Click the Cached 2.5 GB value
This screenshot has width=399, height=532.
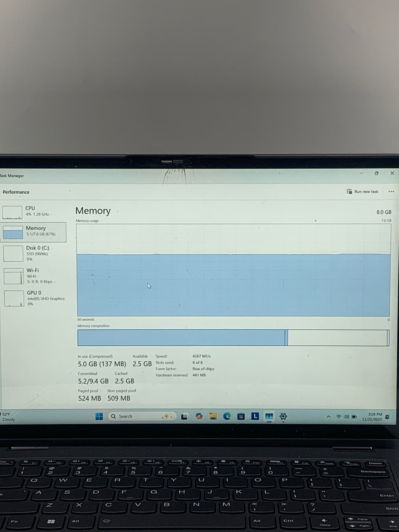click(125, 381)
